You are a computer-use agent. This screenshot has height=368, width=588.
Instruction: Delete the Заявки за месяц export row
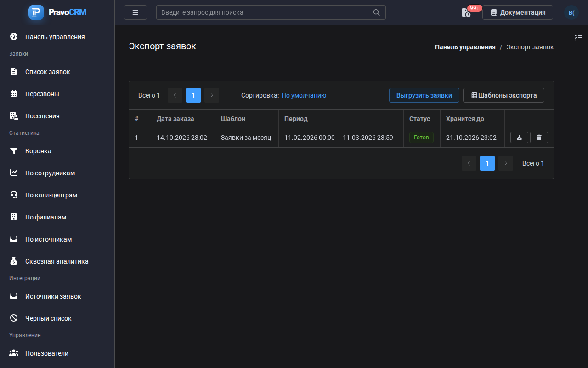tap(539, 138)
